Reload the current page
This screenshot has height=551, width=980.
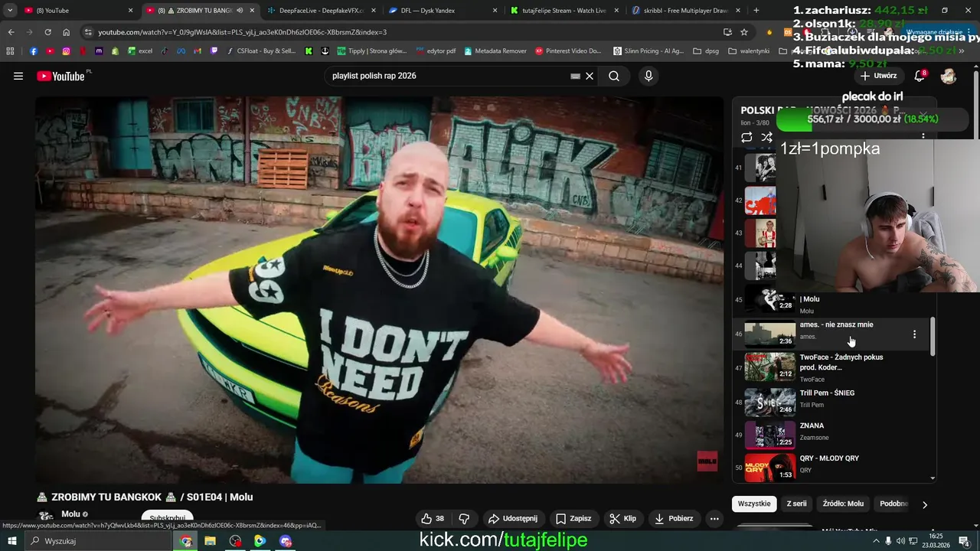47,32
